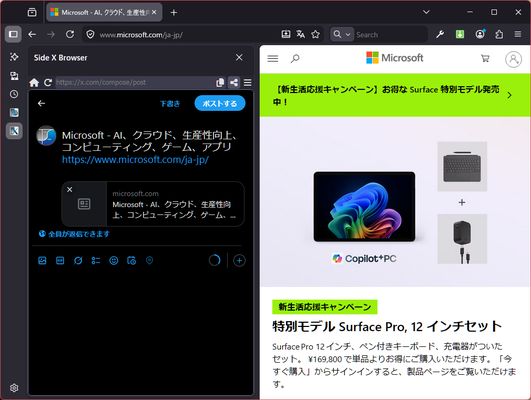Open the shield tracking protection icon
531x400 pixels.
[x=90, y=35]
